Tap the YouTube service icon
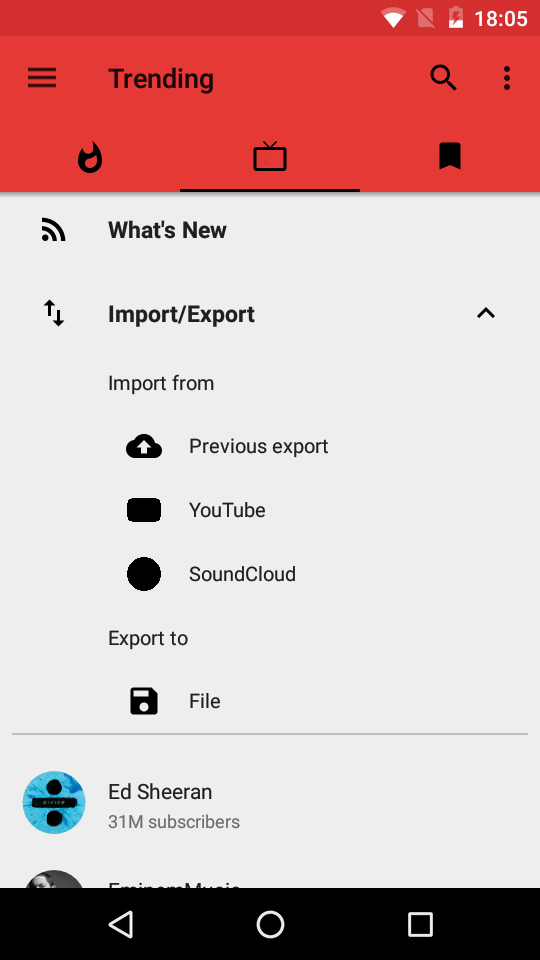The height and width of the screenshot is (960, 540). (144, 510)
